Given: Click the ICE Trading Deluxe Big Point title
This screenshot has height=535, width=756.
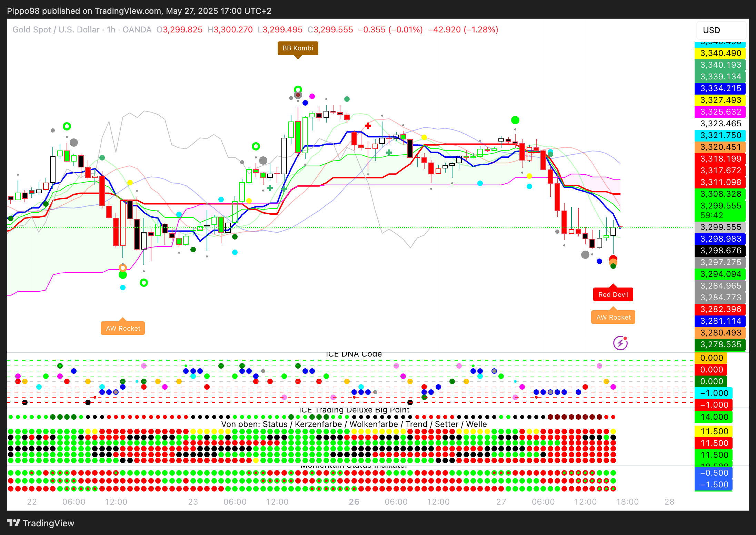Looking at the screenshot, I should 354,410.
